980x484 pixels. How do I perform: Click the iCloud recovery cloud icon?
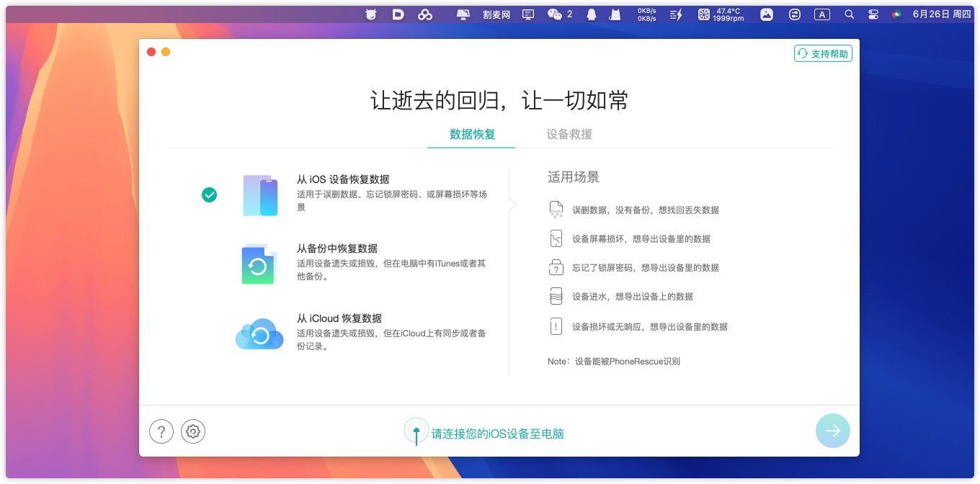259,334
